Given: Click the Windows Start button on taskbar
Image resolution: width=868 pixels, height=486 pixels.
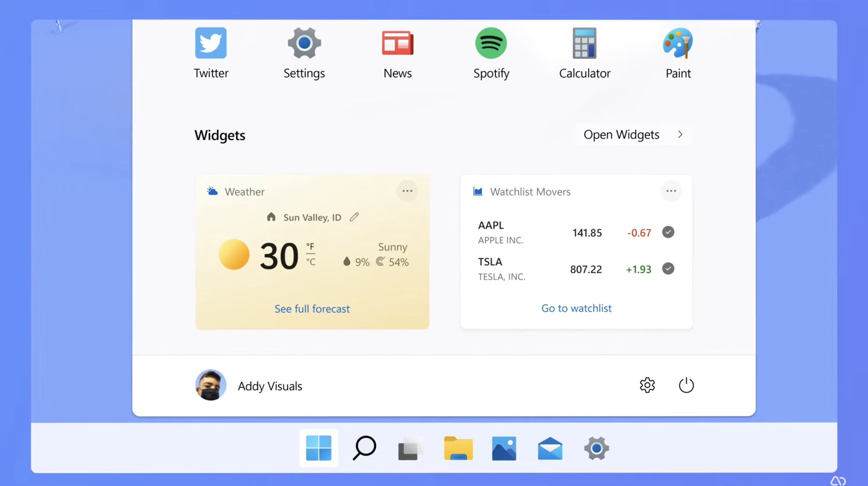Looking at the screenshot, I should click(x=319, y=448).
